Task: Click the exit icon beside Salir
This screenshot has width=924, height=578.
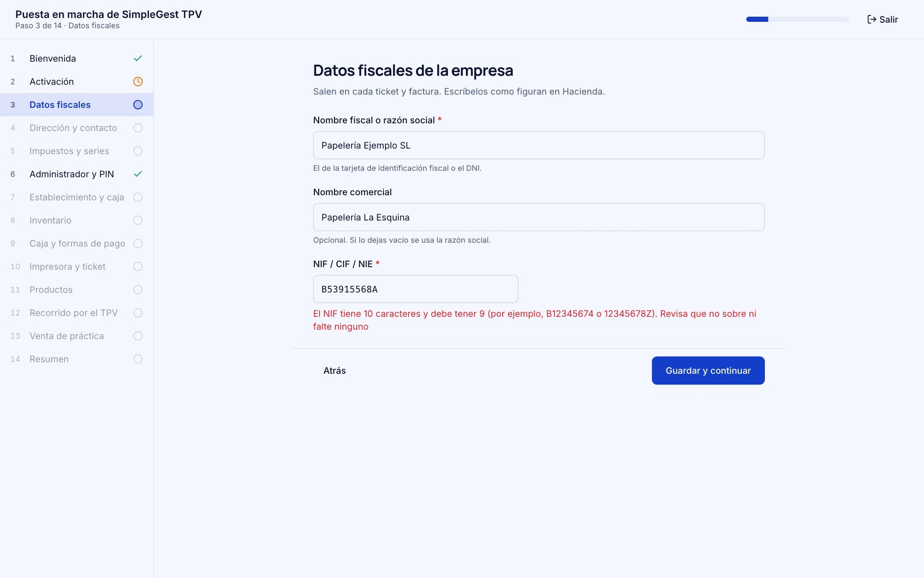Action: [871, 19]
